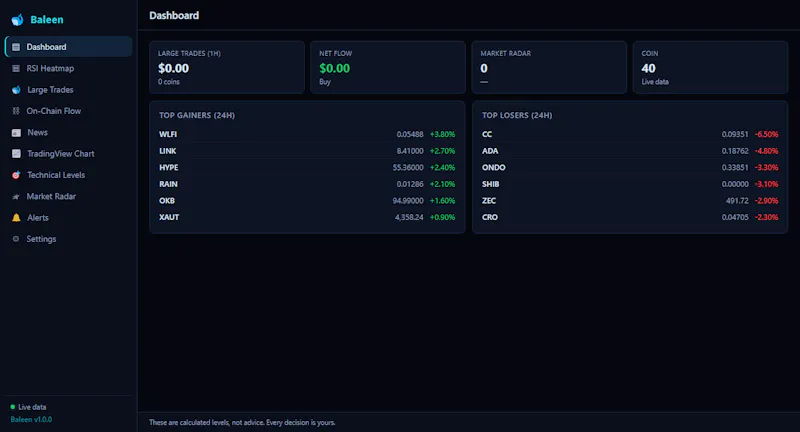Image resolution: width=800 pixels, height=432 pixels.
Task: Click the green Live data status dot
Action: click(13, 407)
